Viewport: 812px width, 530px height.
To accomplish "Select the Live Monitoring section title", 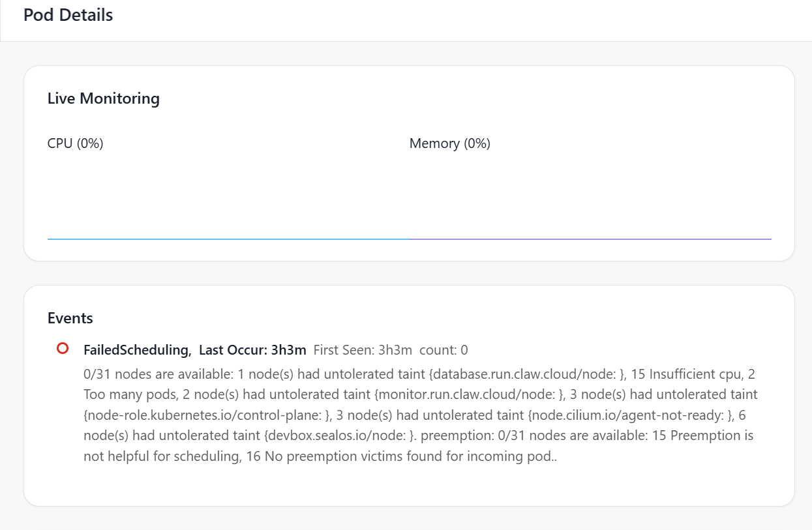I will tap(103, 98).
